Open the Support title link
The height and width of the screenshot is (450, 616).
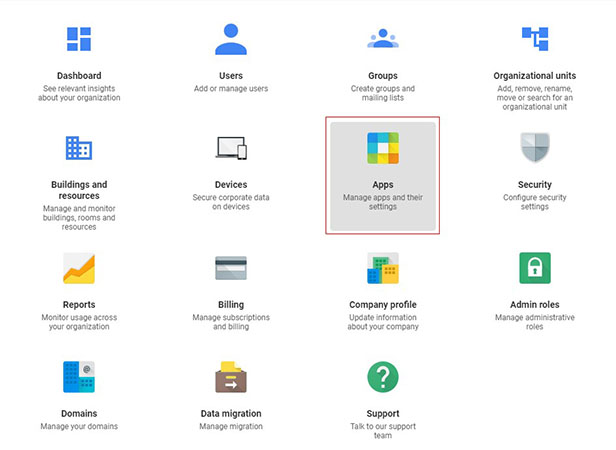383,413
